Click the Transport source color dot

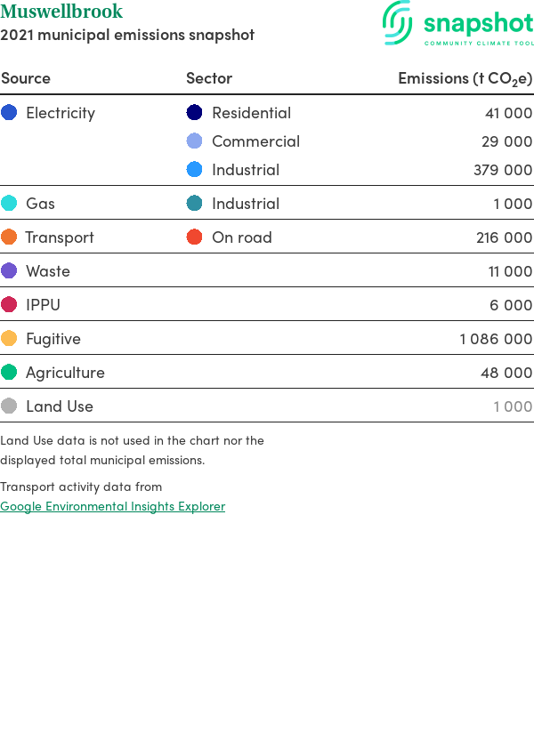pos(9,237)
